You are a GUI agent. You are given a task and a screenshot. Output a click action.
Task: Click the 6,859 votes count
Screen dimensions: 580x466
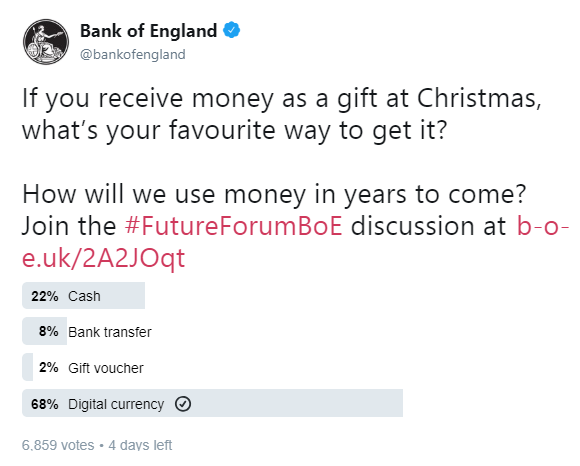click(x=58, y=445)
